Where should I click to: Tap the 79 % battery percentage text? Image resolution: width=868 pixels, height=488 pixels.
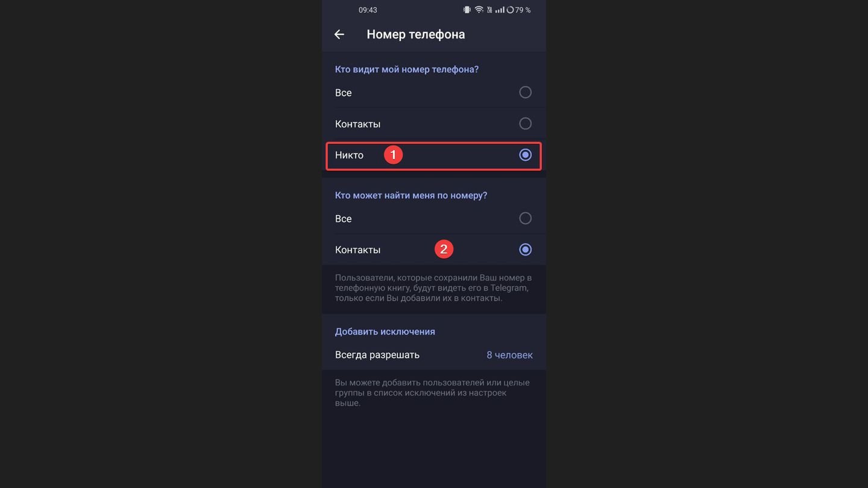pos(523,10)
